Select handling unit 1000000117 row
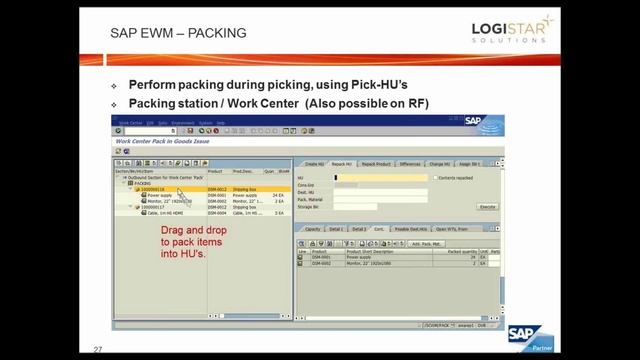 [x=203, y=207]
